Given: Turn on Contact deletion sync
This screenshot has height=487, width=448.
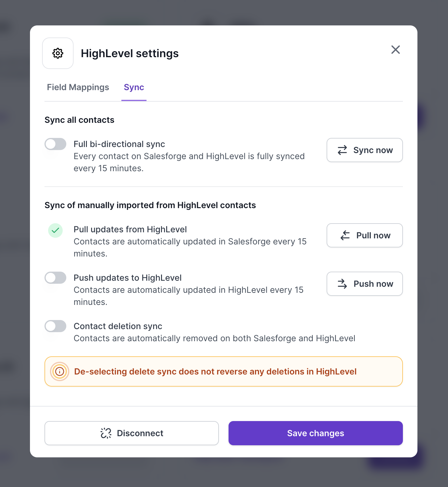Looking at the screenshot, I should coord(55,326).
